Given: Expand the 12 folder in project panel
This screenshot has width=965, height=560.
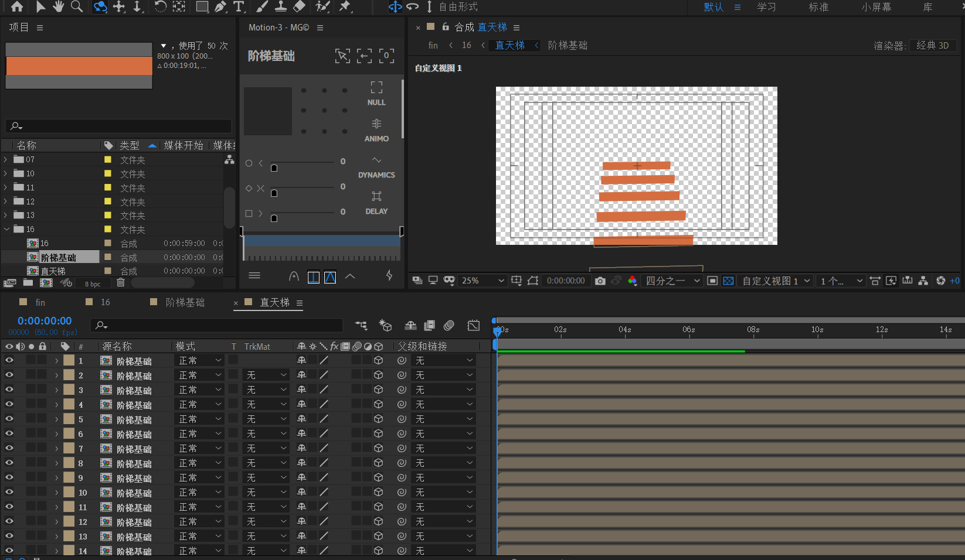Looking at the screenshot, I should pyautogui.click(x=6, y=201).
